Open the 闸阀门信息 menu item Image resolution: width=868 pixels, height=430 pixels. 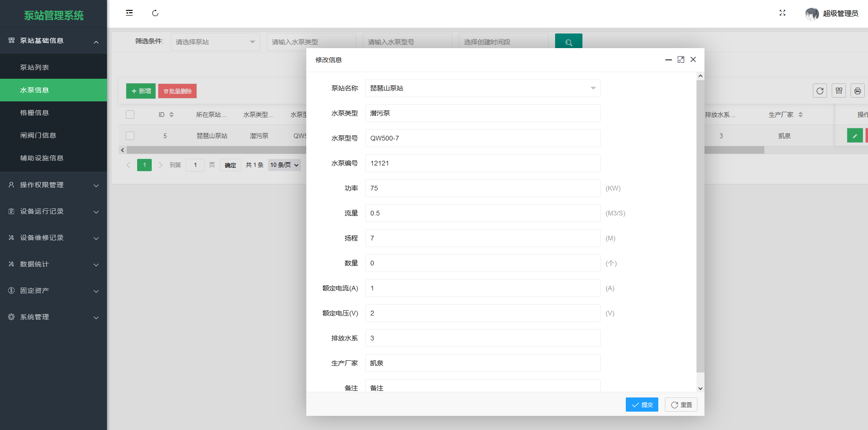click(x=54, y=135)
